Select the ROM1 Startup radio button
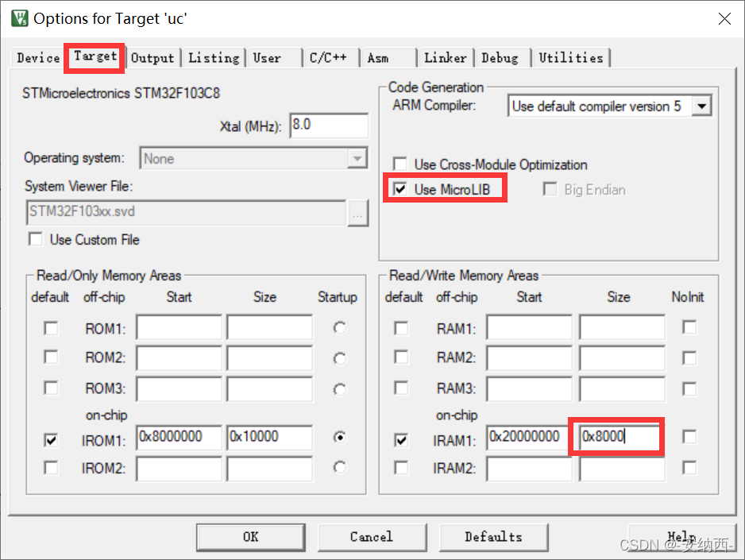 (x=339, y=328)
